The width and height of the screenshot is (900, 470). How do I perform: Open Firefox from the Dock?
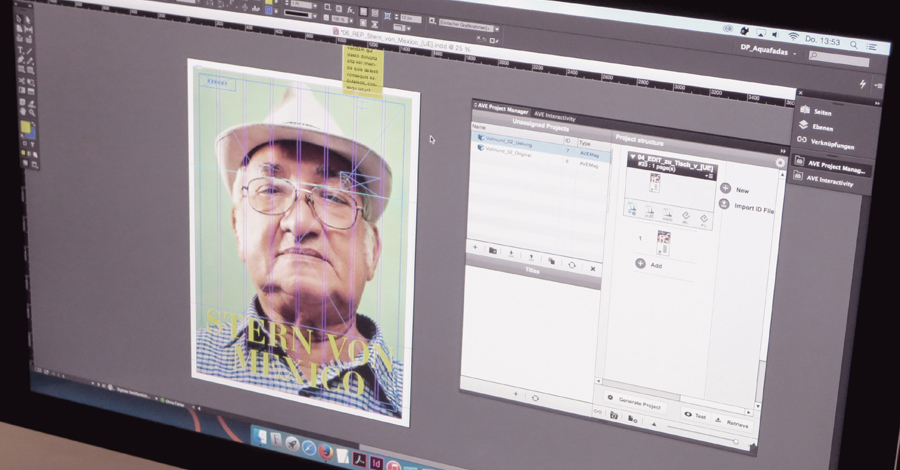325,452
